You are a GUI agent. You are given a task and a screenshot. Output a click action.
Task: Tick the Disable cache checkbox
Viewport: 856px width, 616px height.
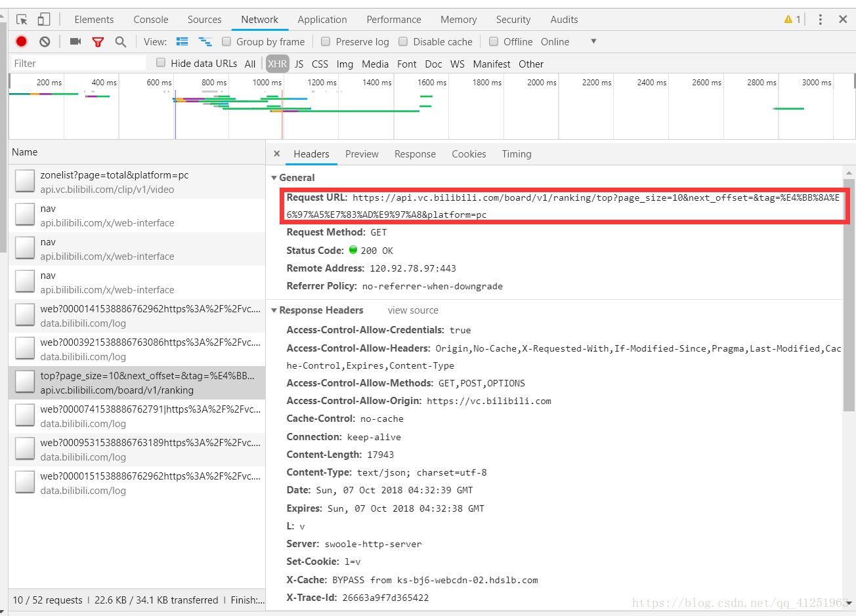pyautogui.click(x=403, y=41)
